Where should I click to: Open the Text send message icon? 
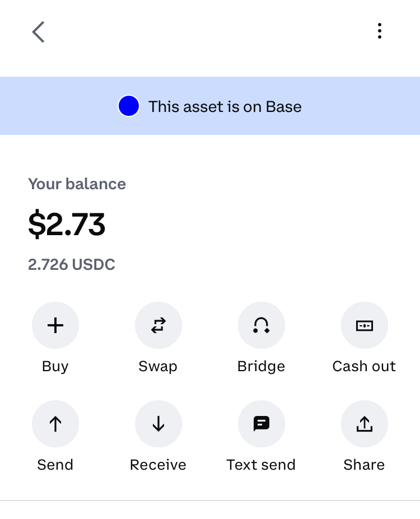click(x=262, y=424)
